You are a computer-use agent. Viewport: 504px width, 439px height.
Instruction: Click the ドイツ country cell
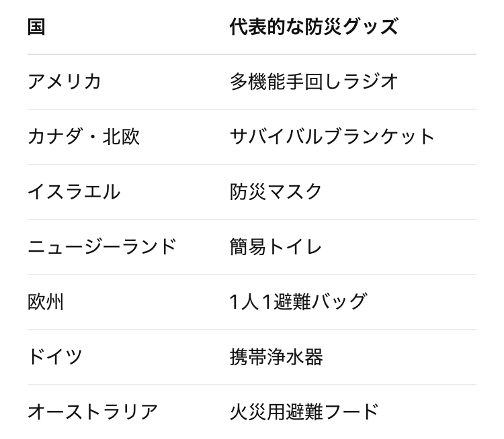point(55,357)
